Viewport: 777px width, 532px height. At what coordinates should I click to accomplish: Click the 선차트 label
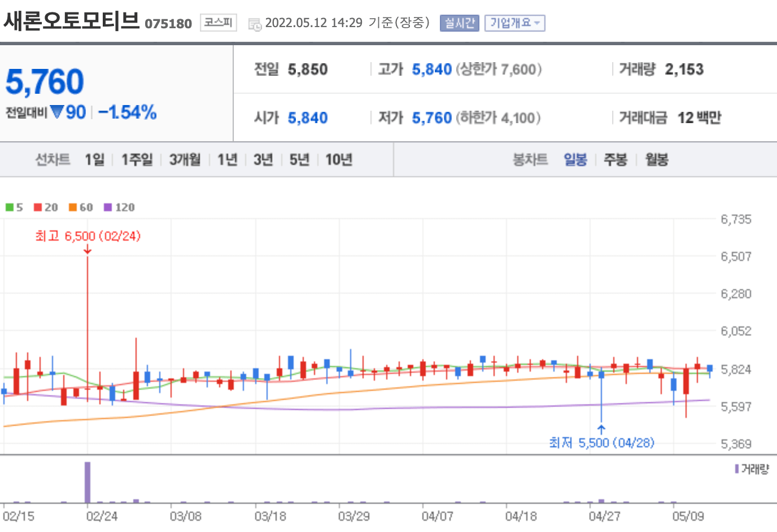pos(53,160)
